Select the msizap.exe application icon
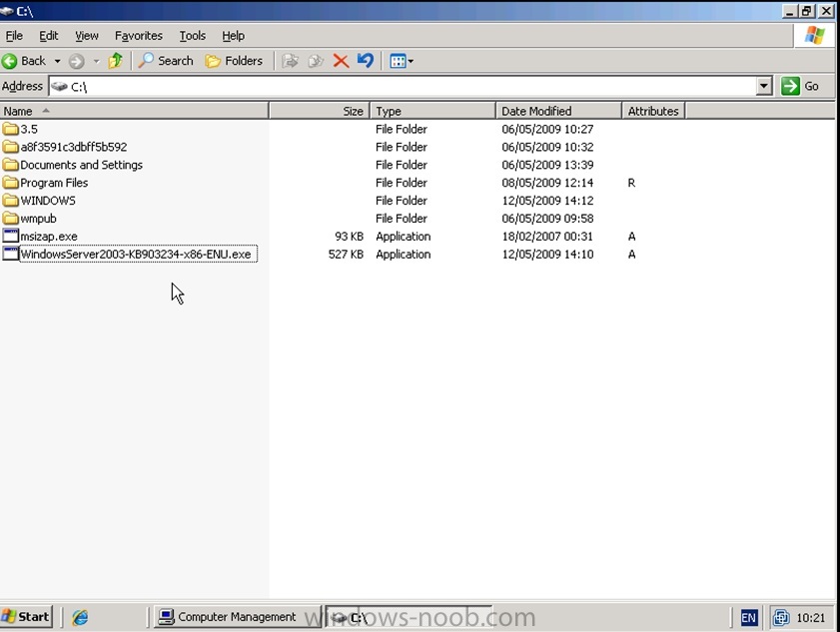Viewport: 840px width, 632px height. (10, 236)
